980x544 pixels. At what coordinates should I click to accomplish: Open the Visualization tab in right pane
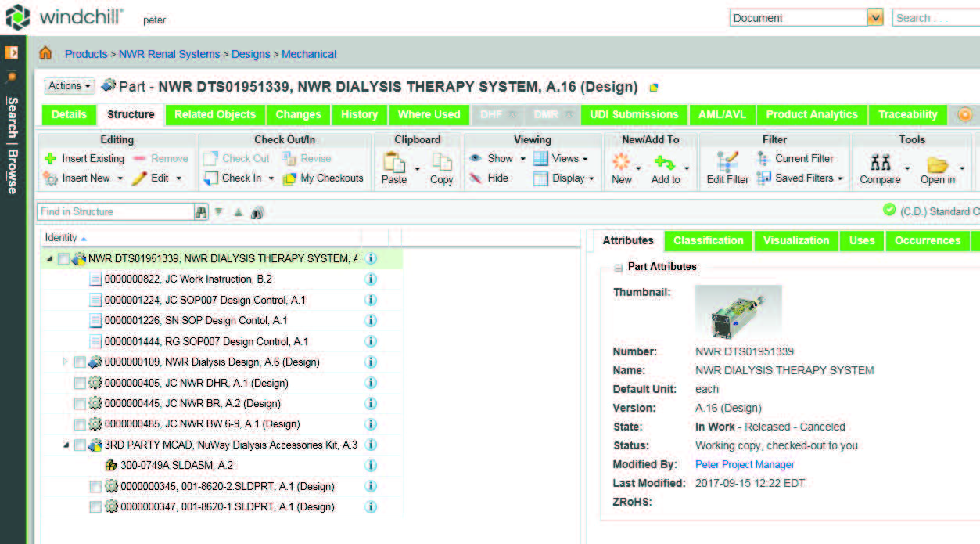[x=796, y=240]
